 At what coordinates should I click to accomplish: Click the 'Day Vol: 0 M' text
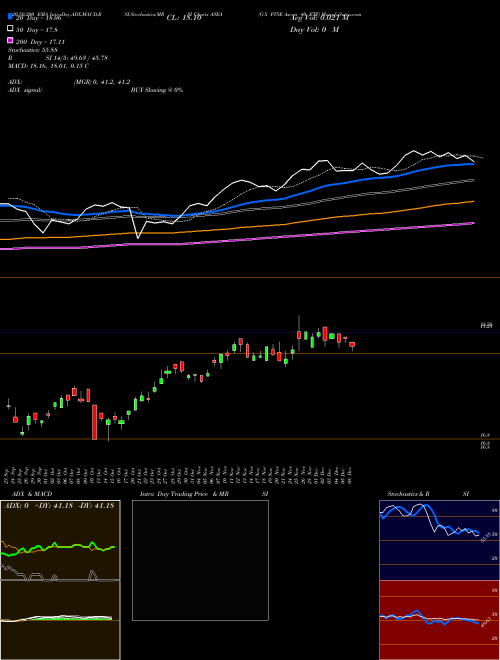pyautogui.click(x=314, y=30)
